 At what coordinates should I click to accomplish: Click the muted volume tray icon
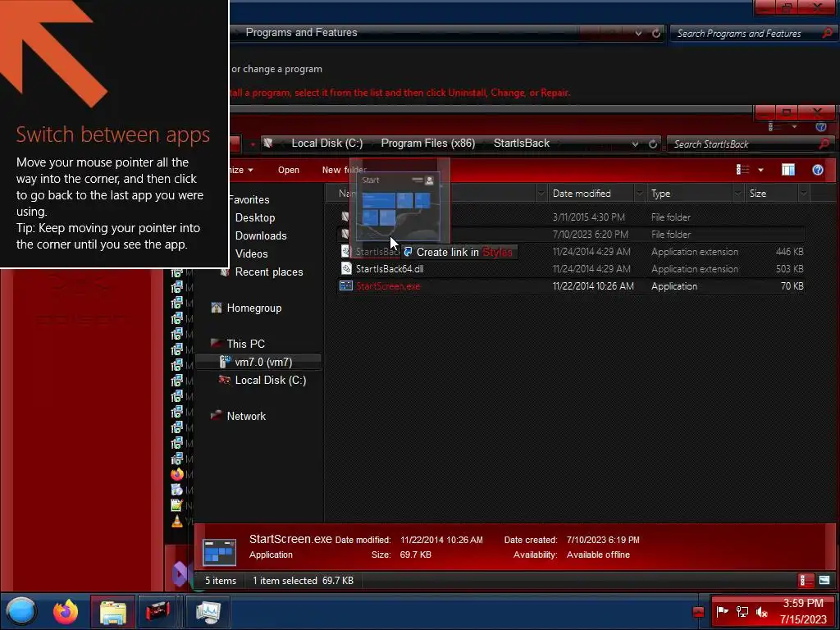[x=761, y=611]
